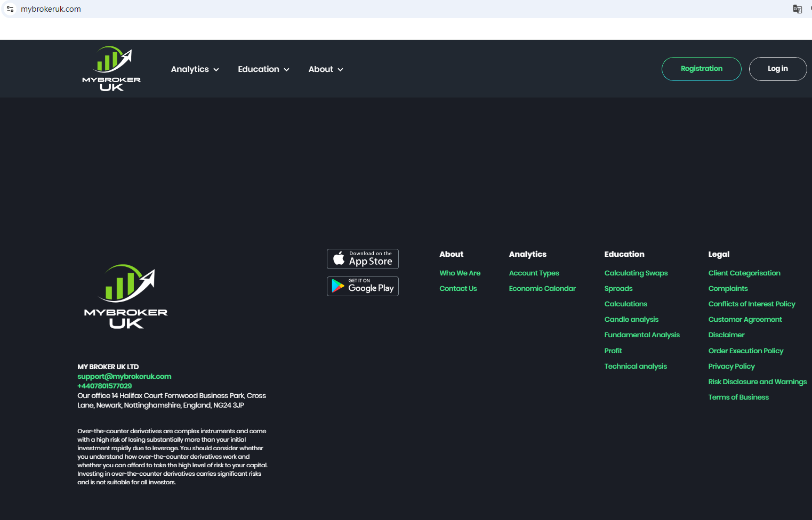The width and height of the screenshot is (812, 520).
Task: View Account Types page
Action: coord(534,273)
